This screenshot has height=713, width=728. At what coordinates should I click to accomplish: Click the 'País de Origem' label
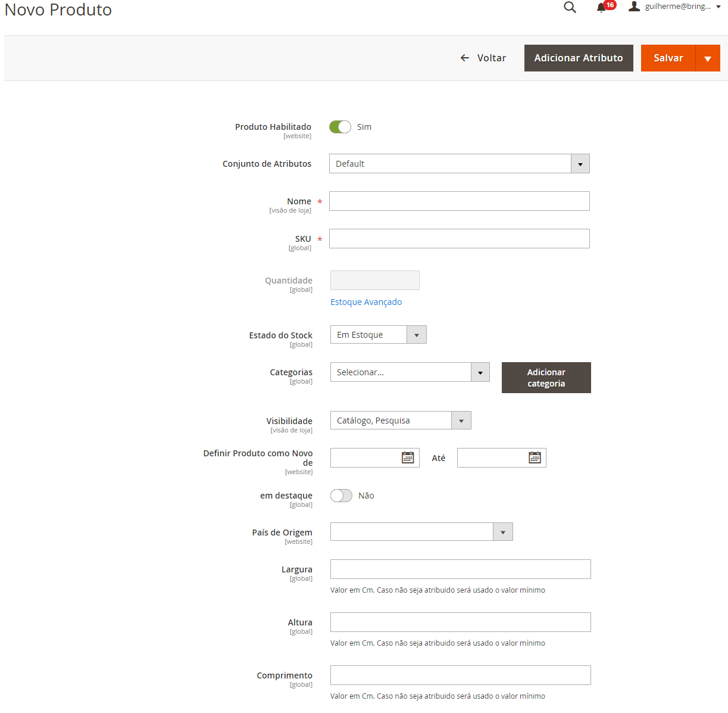click(282, 533)
